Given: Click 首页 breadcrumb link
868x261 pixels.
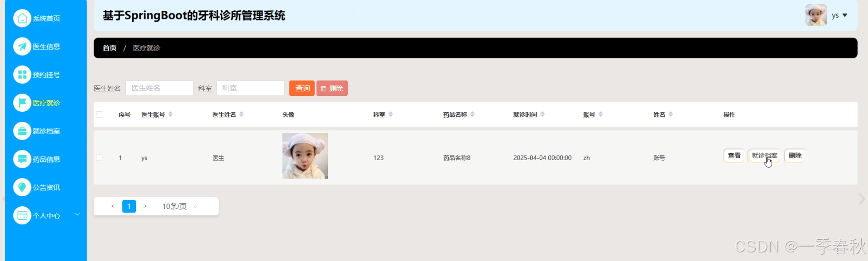Looking at the screenshot, I should pyautogui.click(x=110, y=48).
